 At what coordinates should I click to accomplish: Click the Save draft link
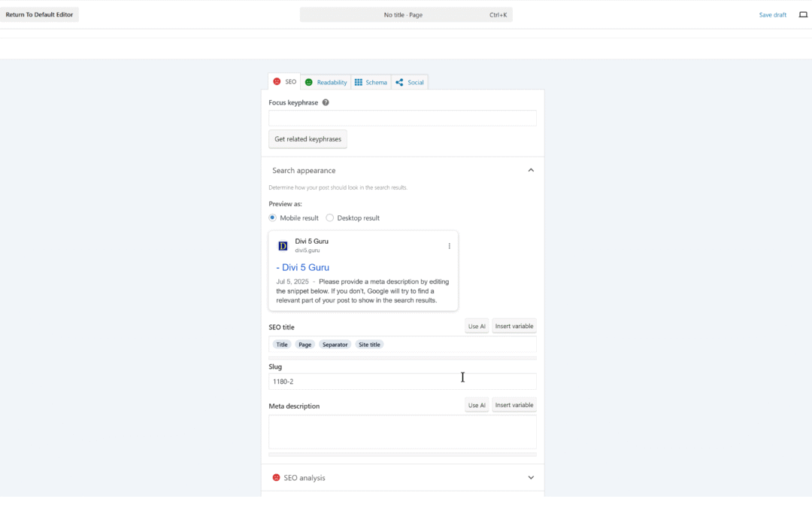click(772, 14)
